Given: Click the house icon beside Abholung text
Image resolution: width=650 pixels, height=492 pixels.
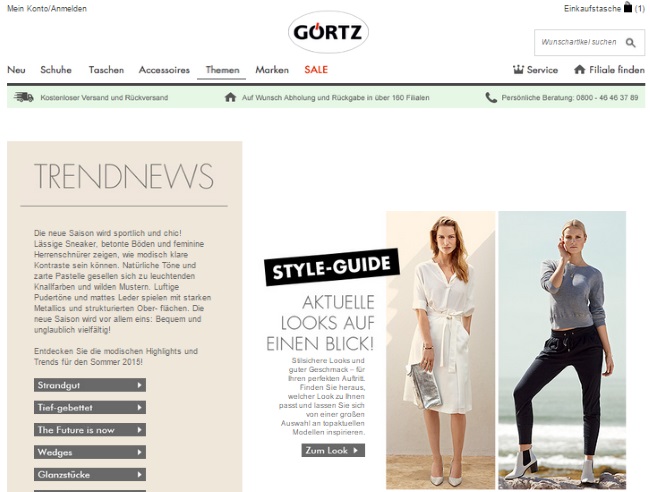Looking at the screenshot, I should (x=230, y=97).
